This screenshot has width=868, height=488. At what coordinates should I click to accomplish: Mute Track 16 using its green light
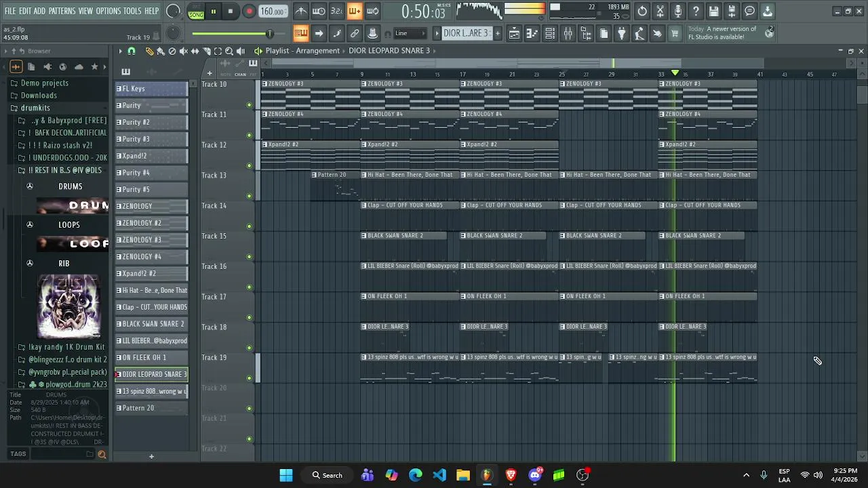(249, 287)
